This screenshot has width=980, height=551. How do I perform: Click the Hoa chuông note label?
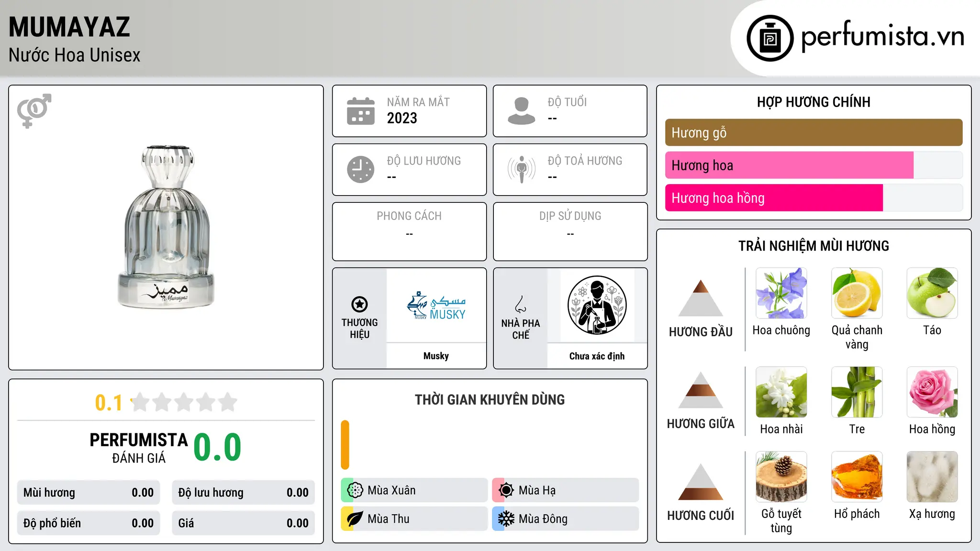(x=781, y=331)
